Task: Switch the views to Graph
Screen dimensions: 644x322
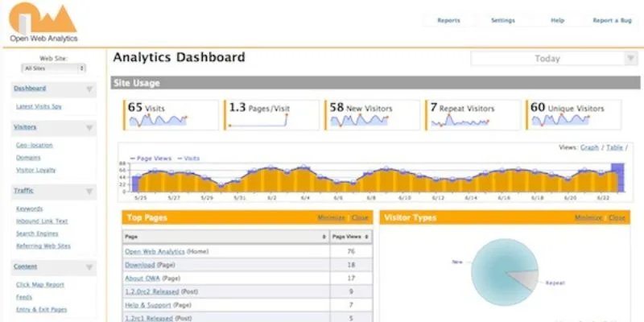Action: coord(589,147)
